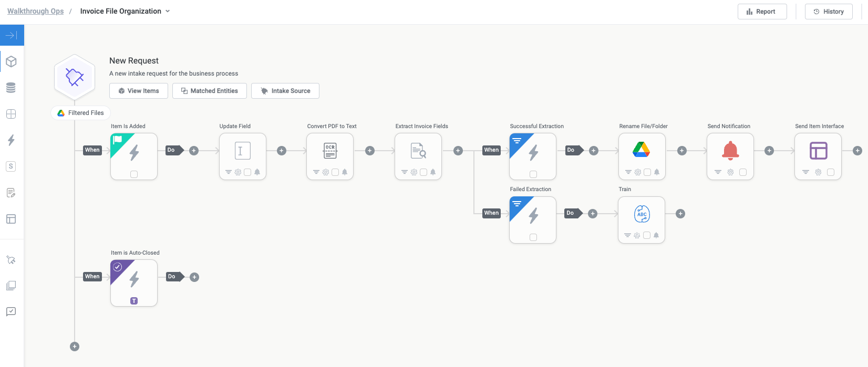Open the Send Notification bell action
The width and height of the screenshot is (868, 367).
point(730,151)
